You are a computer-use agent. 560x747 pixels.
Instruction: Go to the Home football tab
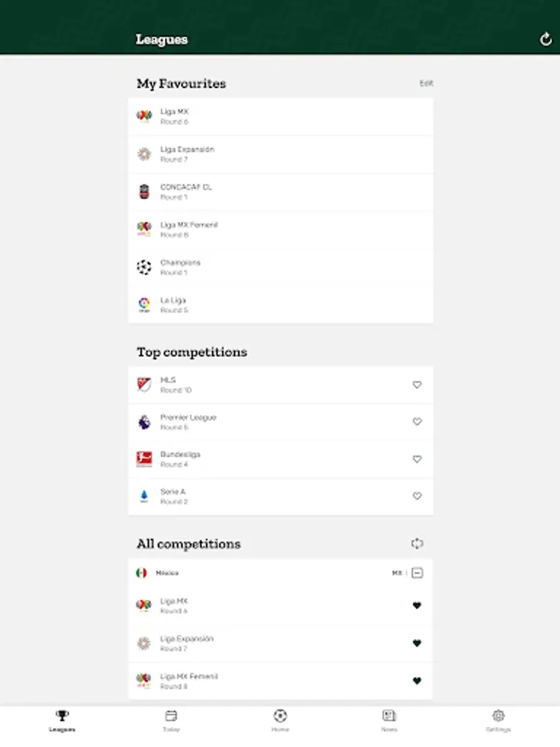[x=280, y=715]
